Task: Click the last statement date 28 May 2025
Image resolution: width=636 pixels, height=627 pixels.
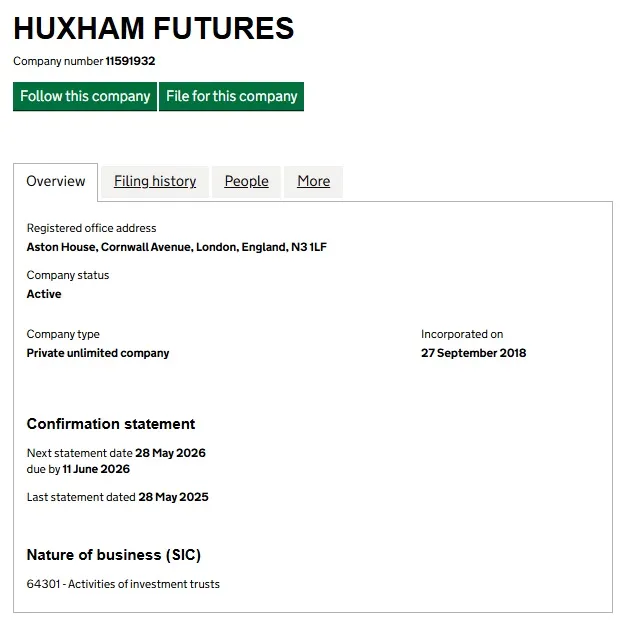Action: (x=173, y=497)
